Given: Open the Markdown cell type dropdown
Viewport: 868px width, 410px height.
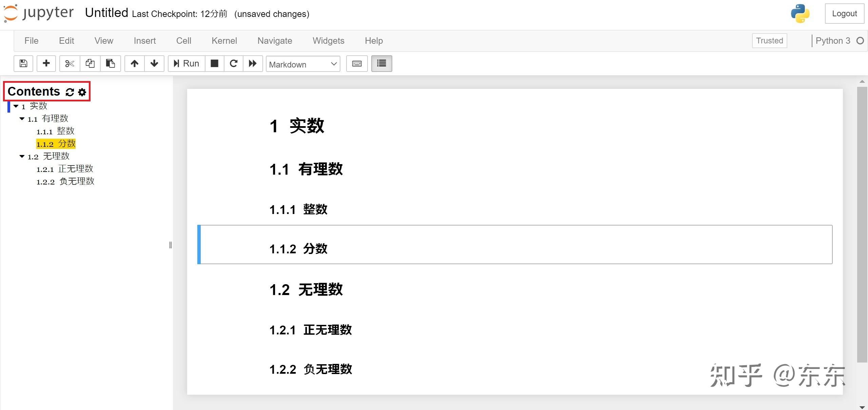Looking at the screenshot, I should tap(303, 64).
